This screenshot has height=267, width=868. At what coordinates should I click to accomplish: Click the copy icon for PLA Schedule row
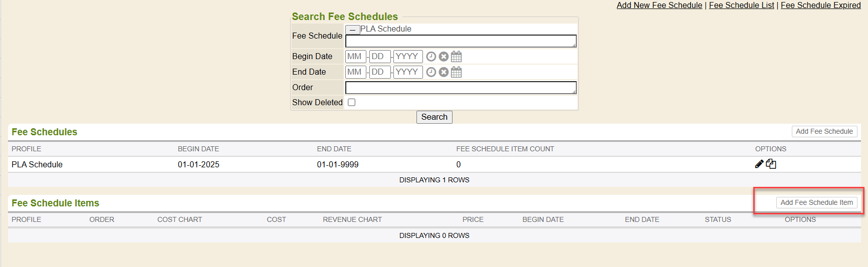click(x=771, y=164)
